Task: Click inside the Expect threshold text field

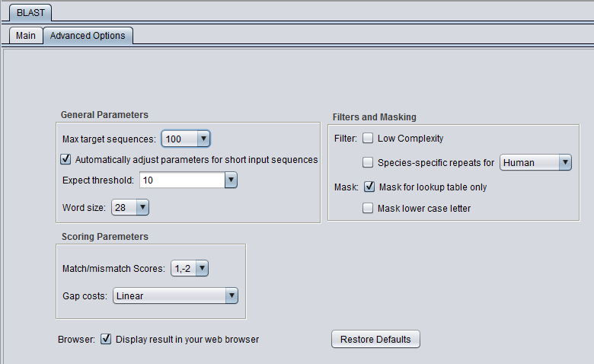Action: point(181,180)
